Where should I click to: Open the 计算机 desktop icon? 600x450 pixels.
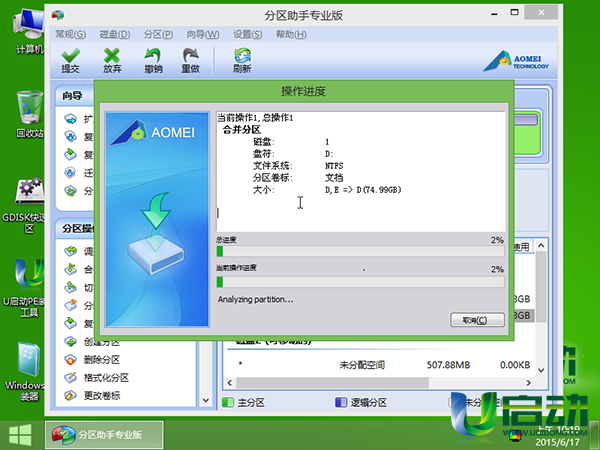[29, 31]
